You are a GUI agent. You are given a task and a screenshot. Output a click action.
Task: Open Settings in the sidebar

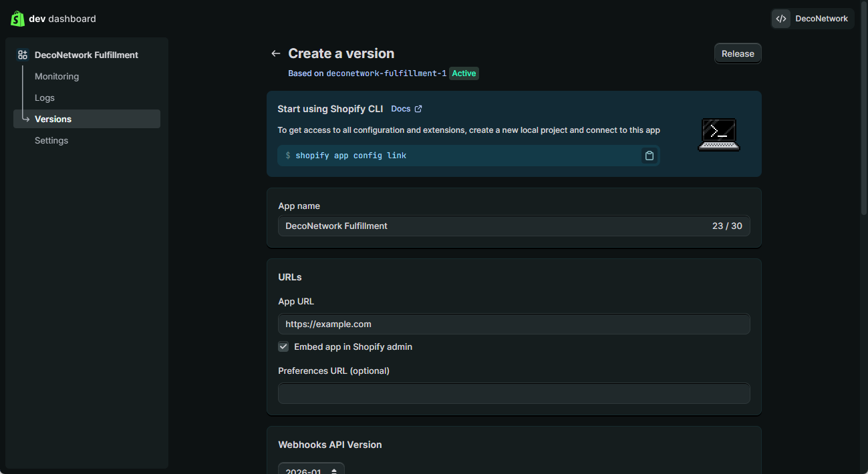[51, 140]
